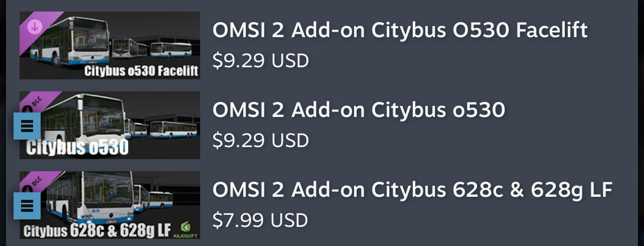The height and width of the screenshot is (246, 644).
Task: Click the large "Citybus o530" caption on thumbnail
Action: click(78, 148)
